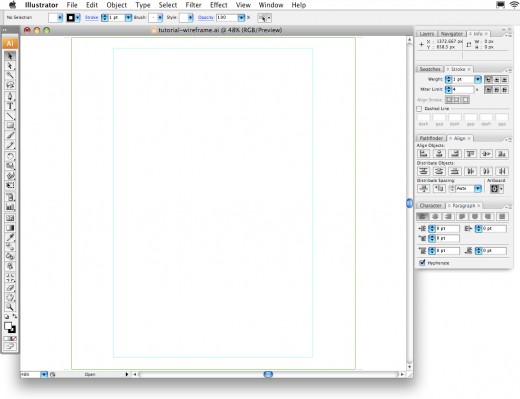Select the Direct Selection tool
520x399 pixels.
[10, 66]
